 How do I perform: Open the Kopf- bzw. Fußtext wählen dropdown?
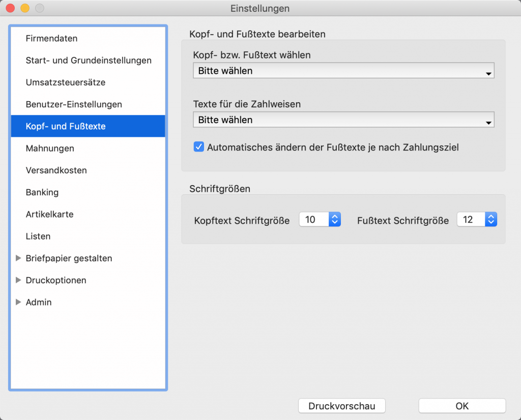tap(343, 71)
